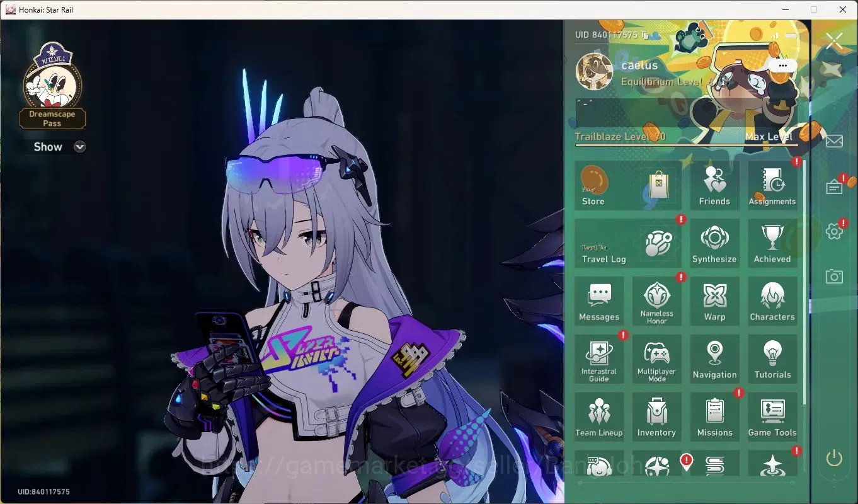Open the Team Lineup menu
Screen dimensions: 858x504
point(599,417)
